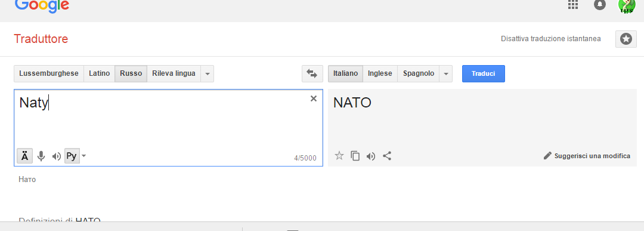
Task: Expand the target languages dropdown arrow
Action: pos(446,74)
